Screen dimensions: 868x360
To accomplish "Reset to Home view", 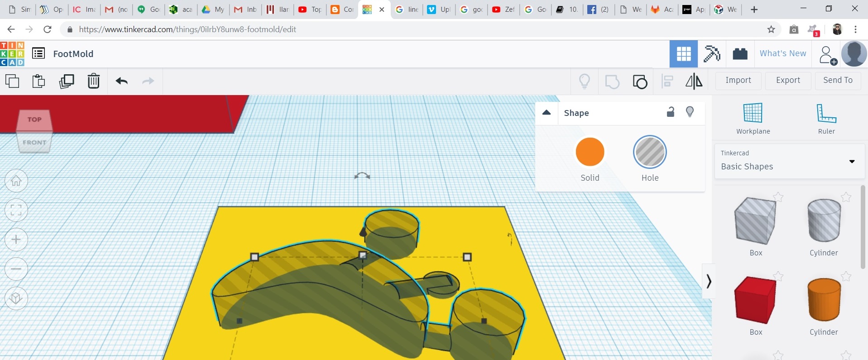I will [x=16, y=181].
